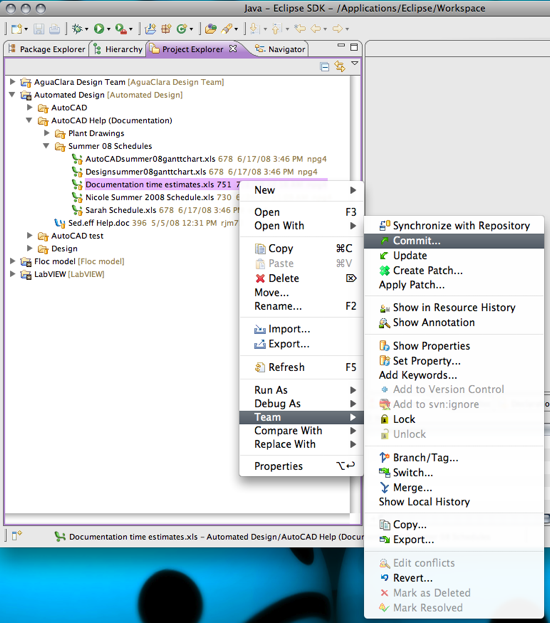Toggle Link with Editor in Project Explorer
The height and width of the screenshot is (623, 550).
[x=340, y=66]
